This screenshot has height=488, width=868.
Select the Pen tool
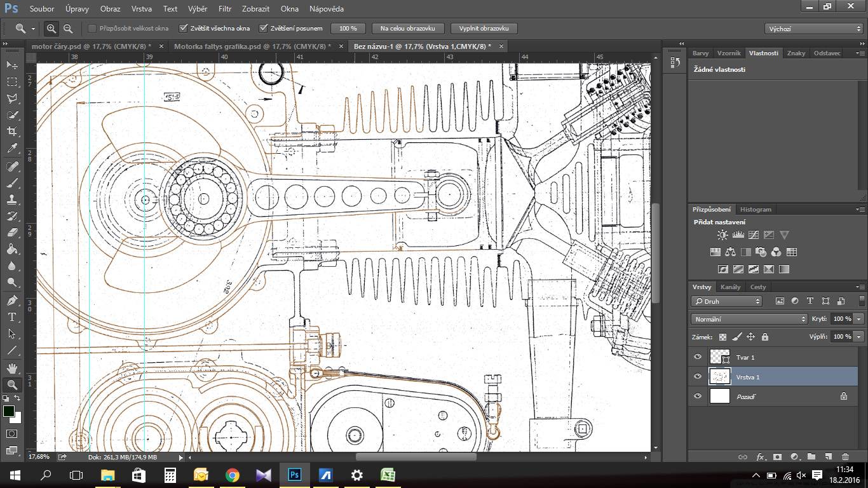(x=12, y=300)
